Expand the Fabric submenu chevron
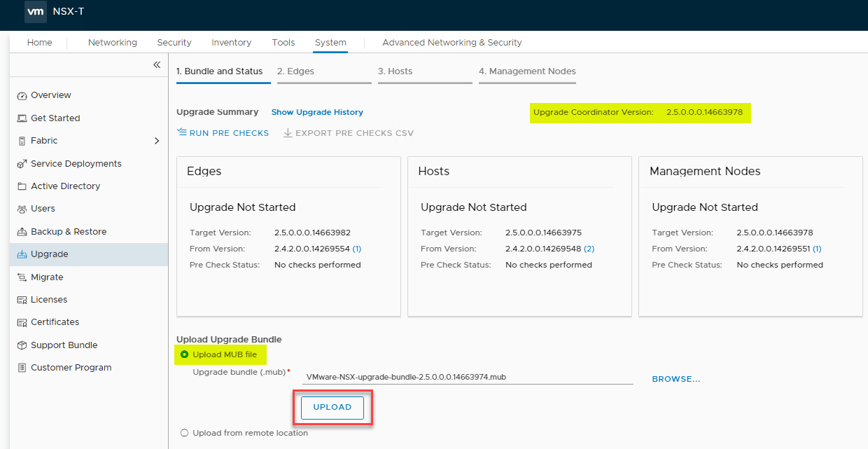868x449 pixels. [157, 140]
